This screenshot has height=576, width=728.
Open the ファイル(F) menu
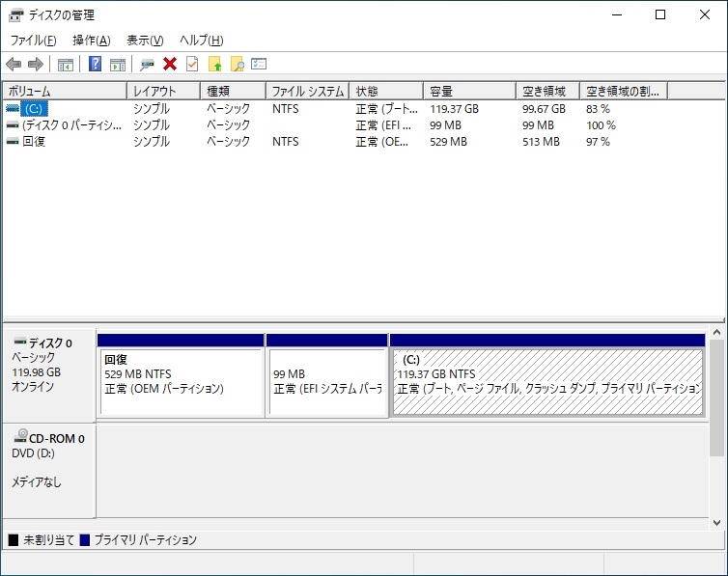(34, 41)
